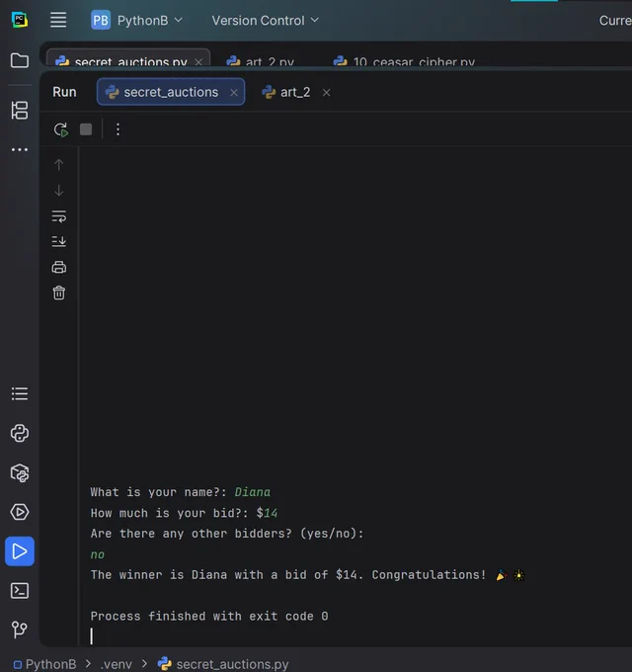
Task: Jump down the stack trace arrow
Action: [x=59, y=190]
